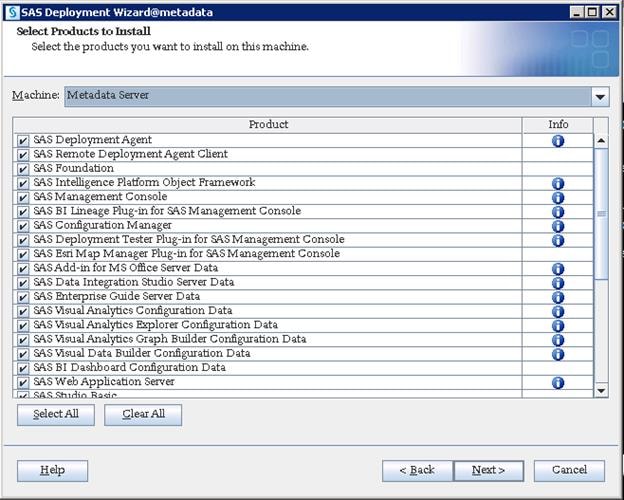Open info for Visual Analytics Graph Builder Data
624x500 pixels.
click(x=558, y=340)
